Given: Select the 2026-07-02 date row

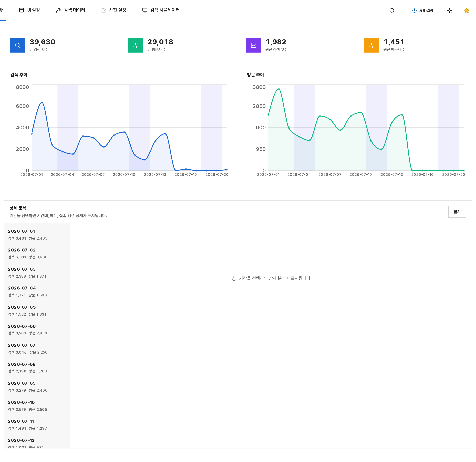Looking at the screenshot, I should pyautogui.click(x=37, y=253).
